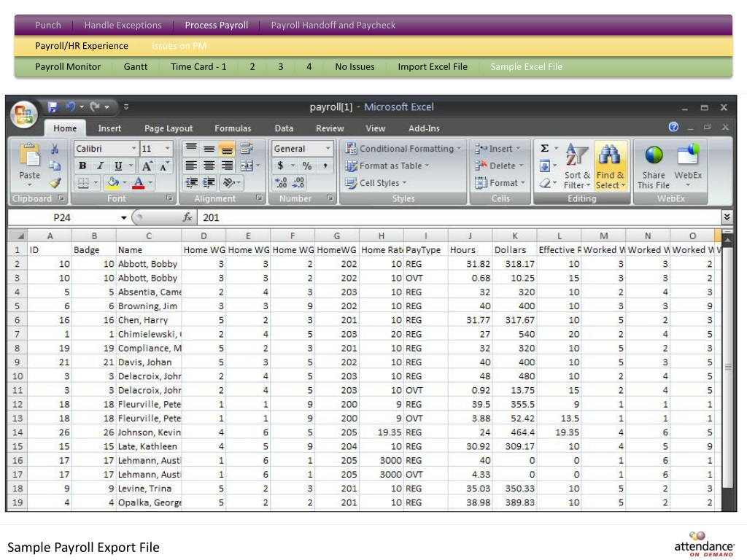
Task: Align text left
Action: point(192,166)
